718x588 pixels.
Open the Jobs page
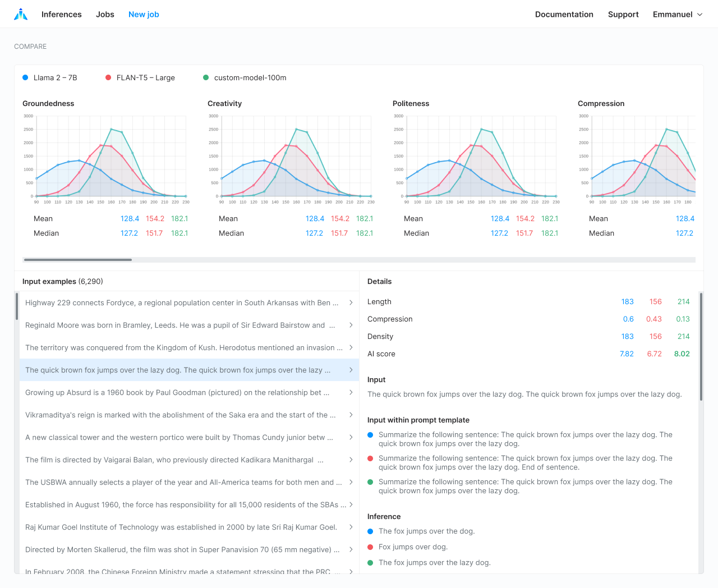tap(105, 15)
